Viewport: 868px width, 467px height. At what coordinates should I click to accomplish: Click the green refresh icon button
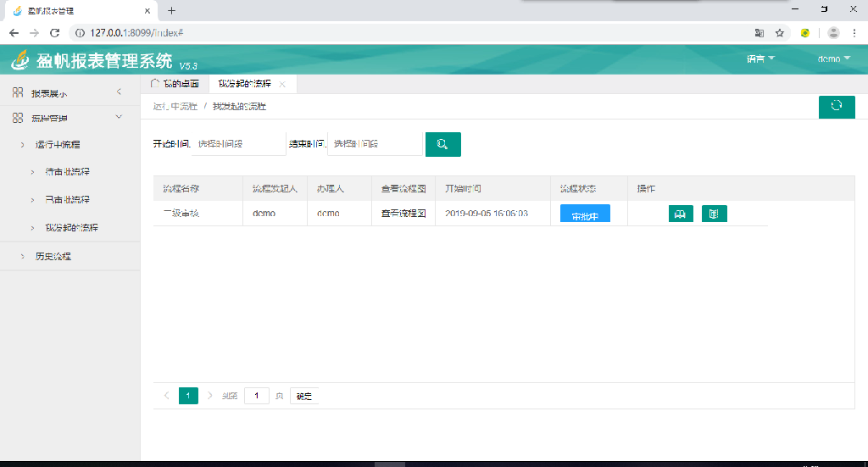coord(836,107)
